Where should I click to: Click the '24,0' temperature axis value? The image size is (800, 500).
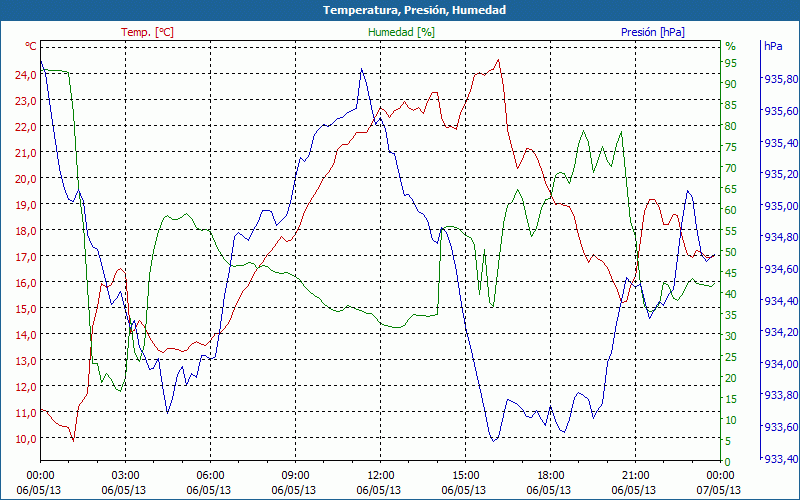pos(26,74)
